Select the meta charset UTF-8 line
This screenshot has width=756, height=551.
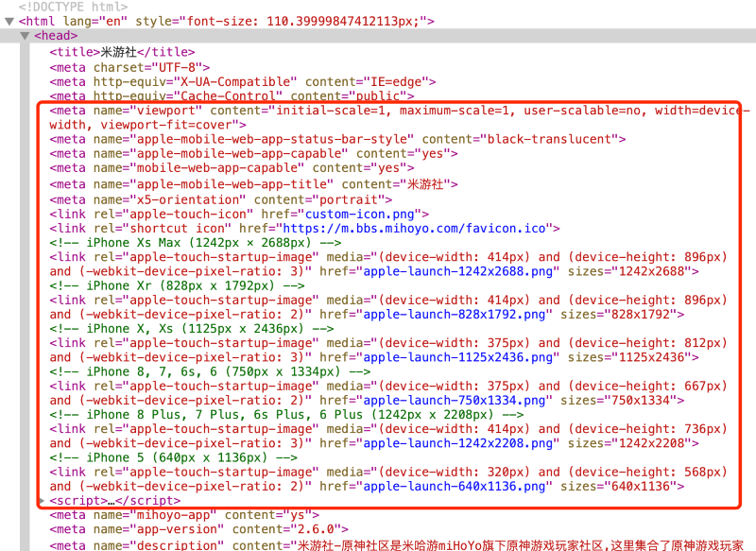[129, 67]
